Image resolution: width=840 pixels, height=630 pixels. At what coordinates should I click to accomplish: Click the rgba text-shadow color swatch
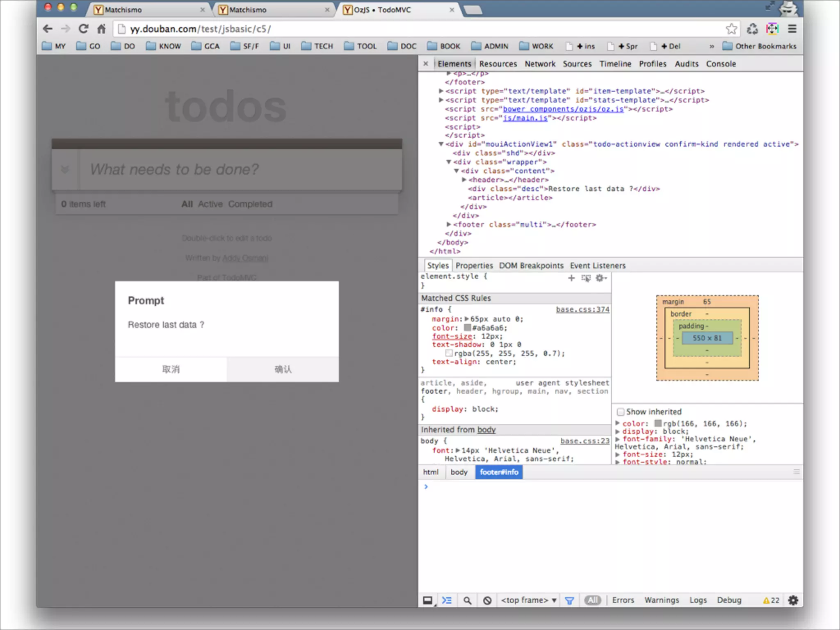pos(449,353)
